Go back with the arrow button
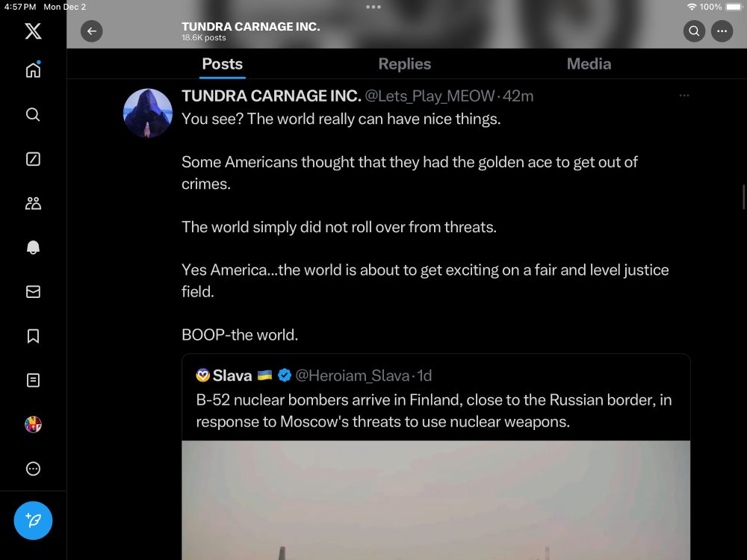The width and height of the screenshot is (747, 560). pyautogui.click(x=91, y=31)
